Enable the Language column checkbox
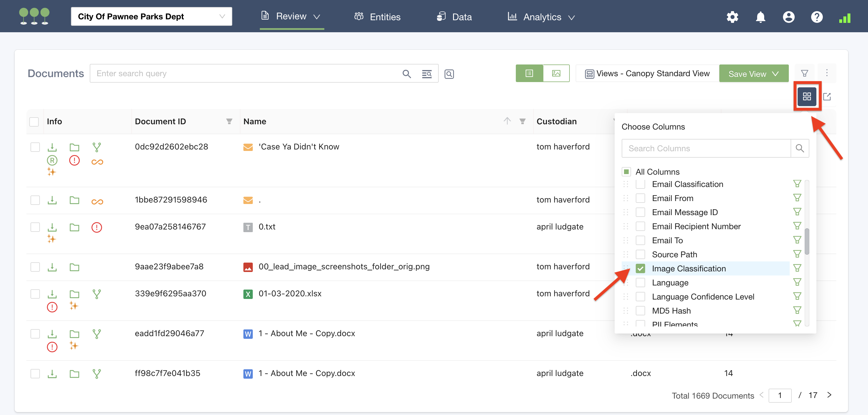 click(x=640, y=283)
